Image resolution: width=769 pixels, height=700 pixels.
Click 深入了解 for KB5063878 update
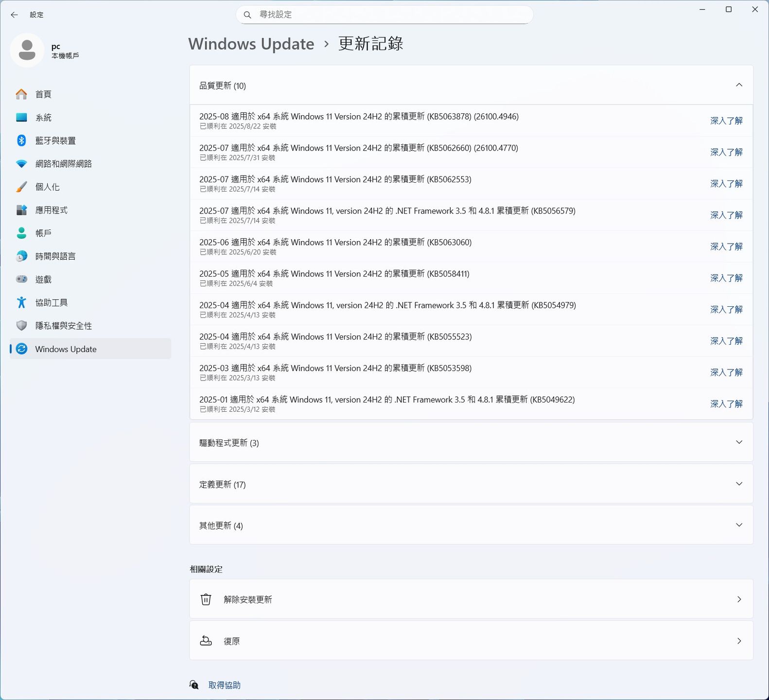coord(726,121)
